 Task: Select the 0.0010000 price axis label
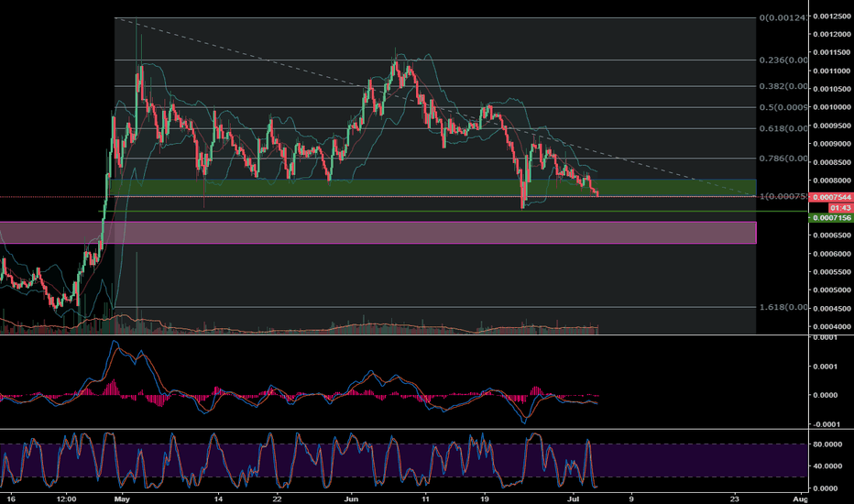coord(832,107)
